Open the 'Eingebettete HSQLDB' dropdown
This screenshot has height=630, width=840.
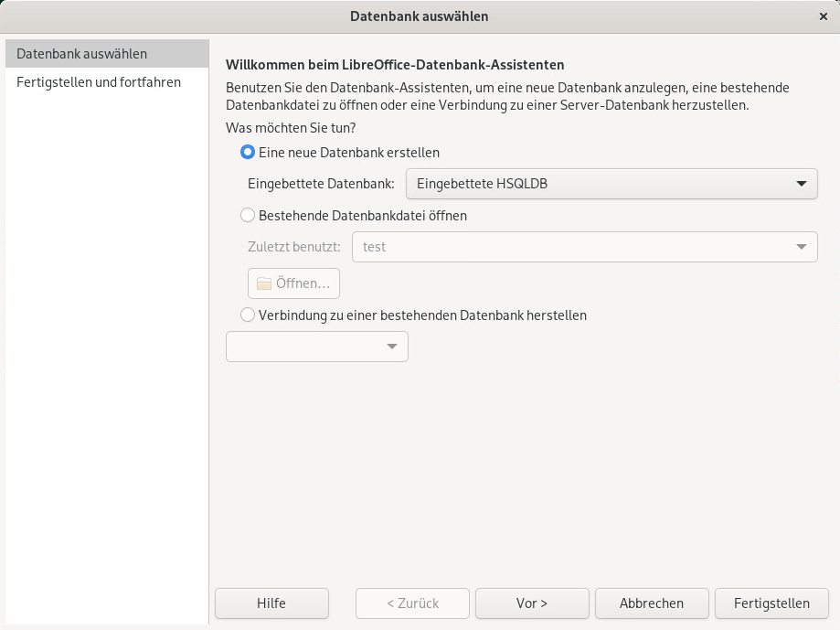[611, 184]
